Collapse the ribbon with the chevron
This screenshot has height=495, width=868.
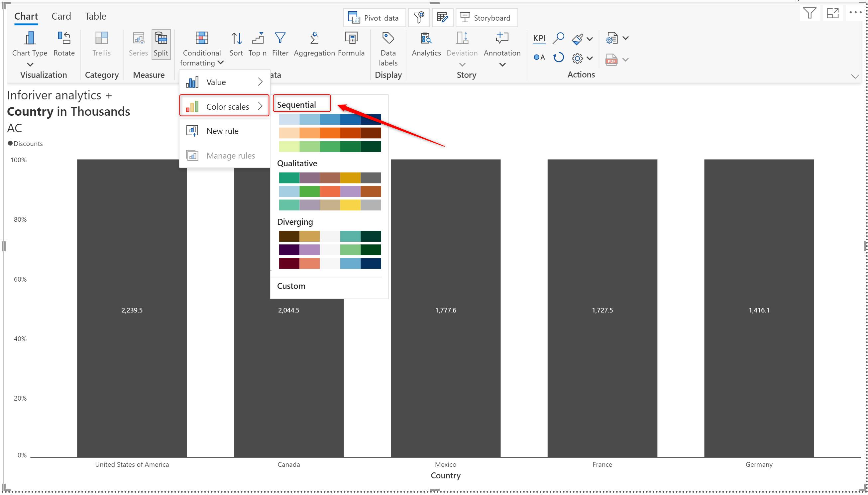(x=855, y=76)
